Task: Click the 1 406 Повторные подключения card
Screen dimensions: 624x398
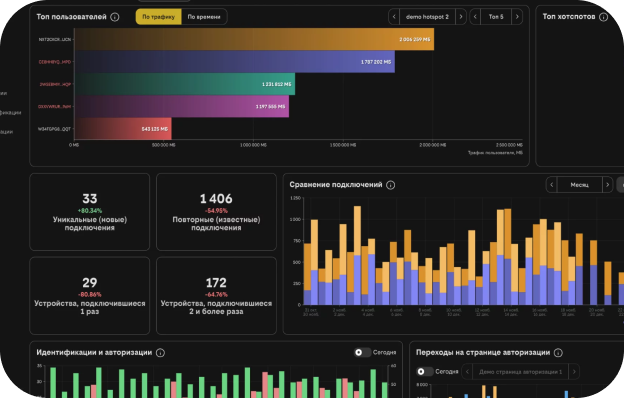Action: (x=216, y=212)
